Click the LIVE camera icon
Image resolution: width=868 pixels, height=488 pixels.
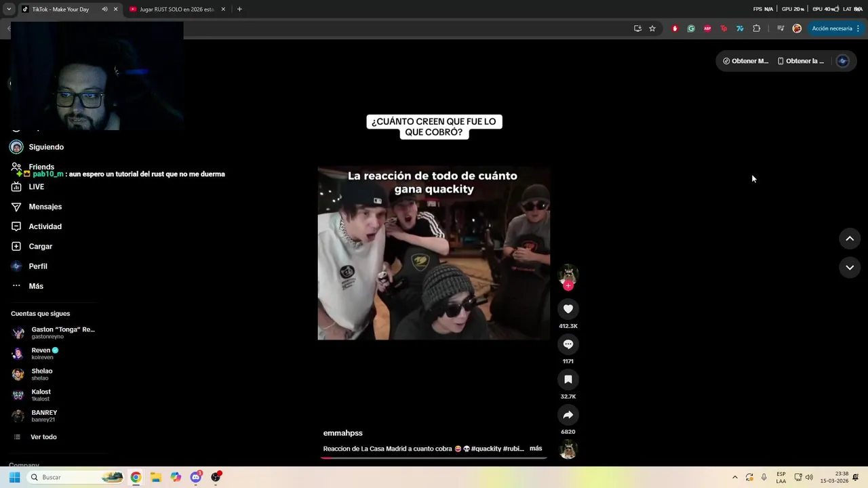click(x=16, y=187)
